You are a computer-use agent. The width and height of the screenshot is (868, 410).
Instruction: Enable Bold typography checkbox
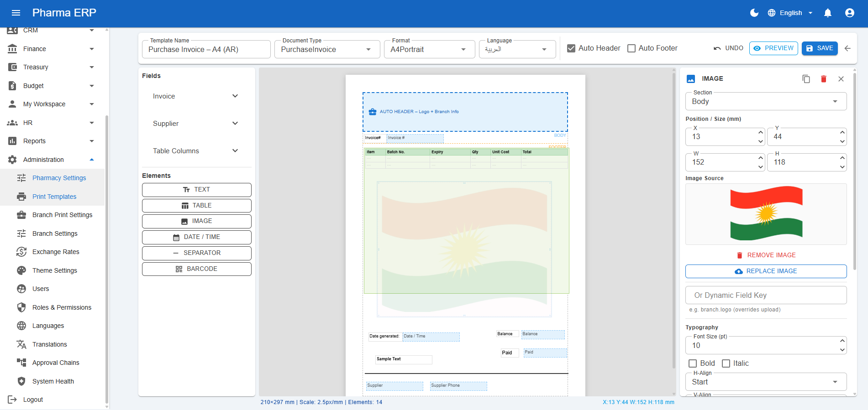click(x=693, y=363)
